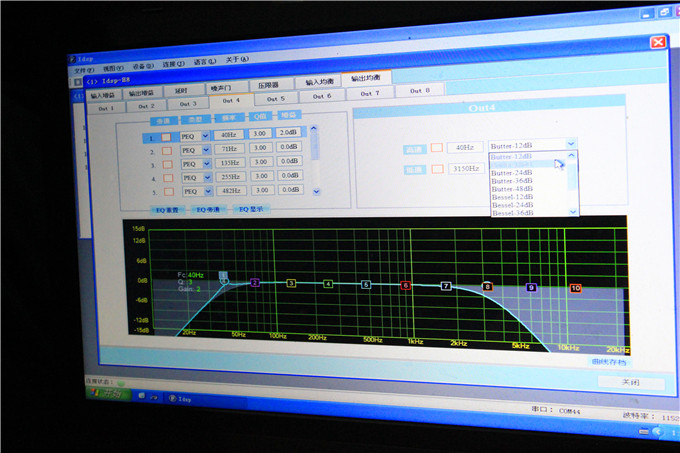Open the 关于 about menu

tap(237, 59)
